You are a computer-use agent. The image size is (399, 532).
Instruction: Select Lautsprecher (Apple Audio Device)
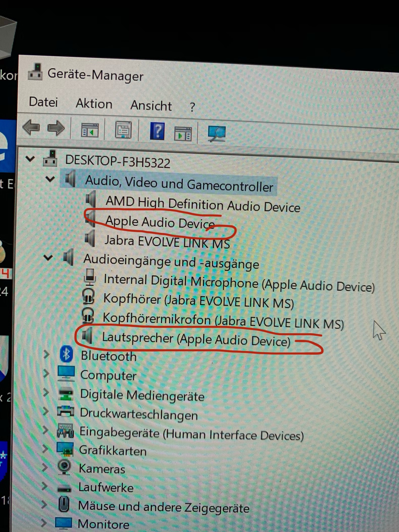196,339
